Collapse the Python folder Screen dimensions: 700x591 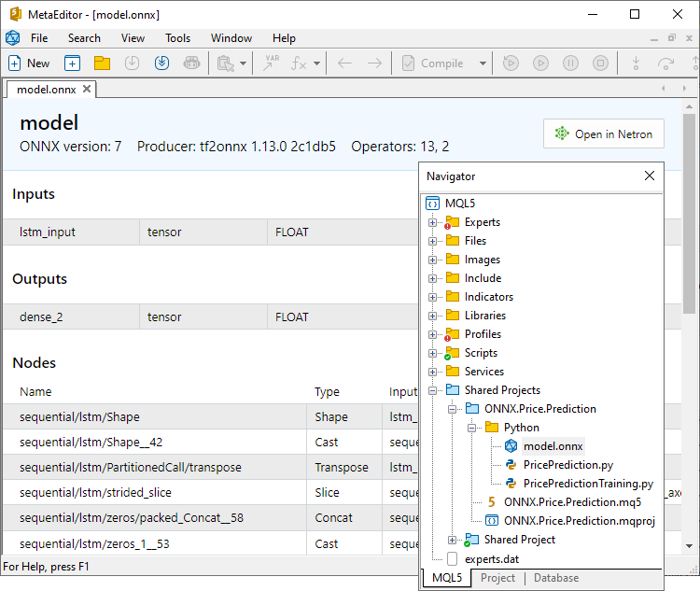coord(471,428)
